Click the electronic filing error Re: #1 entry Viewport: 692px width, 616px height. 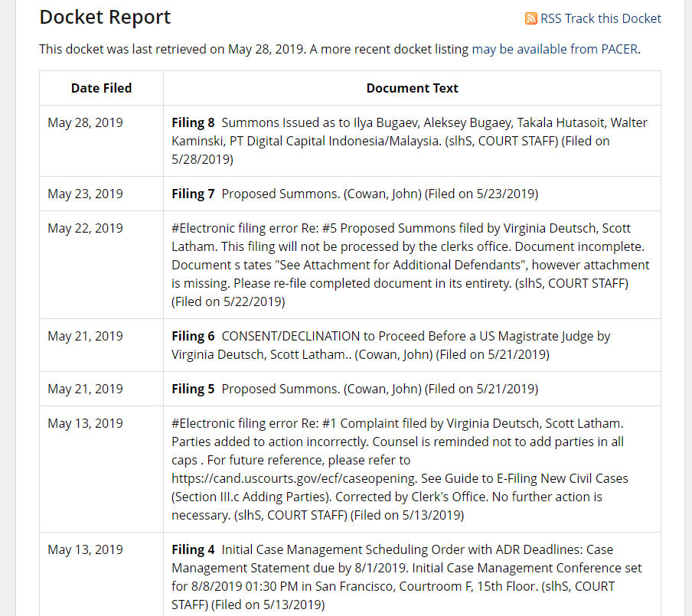pos(397,423)
